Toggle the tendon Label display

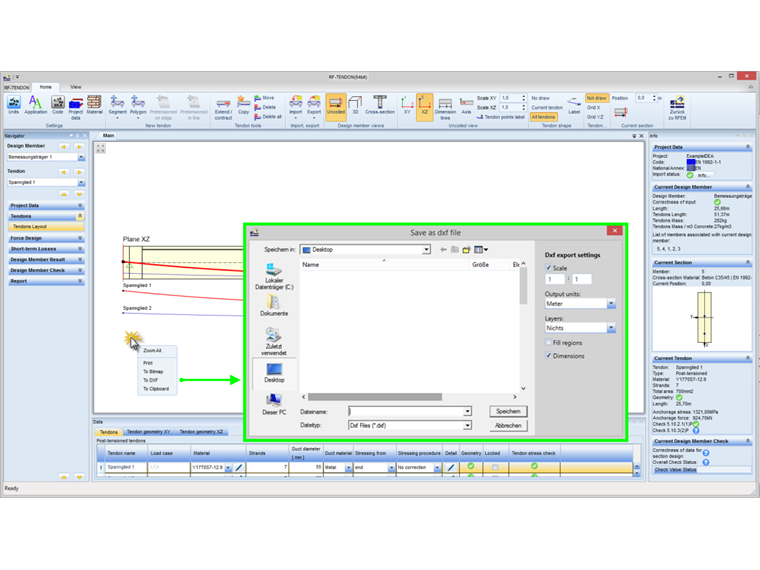coord(574,106)
